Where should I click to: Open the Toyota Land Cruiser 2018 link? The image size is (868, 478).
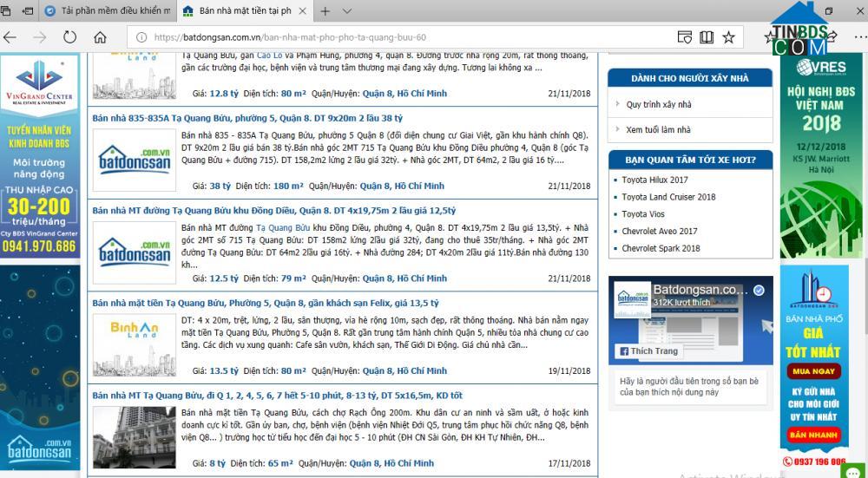(668, 197)
